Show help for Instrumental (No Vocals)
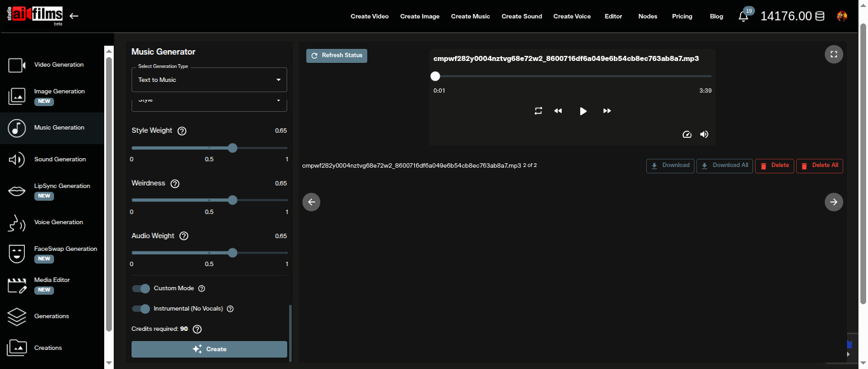 pos(230,309)
